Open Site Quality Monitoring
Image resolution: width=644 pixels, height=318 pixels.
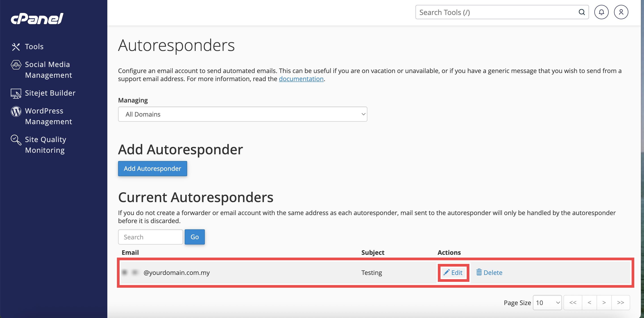tap(45, 144)
